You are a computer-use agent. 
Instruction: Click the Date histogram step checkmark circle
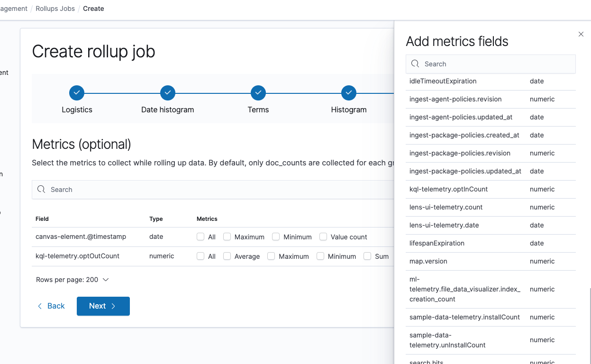pyautogui.click(x=168, y=93)
